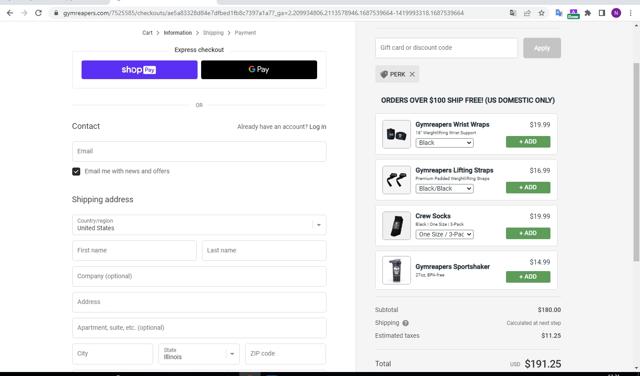Screen dimensions: 640x376
Task: Click the Crew Socks product thumbnail
Action: pos(396,226)
